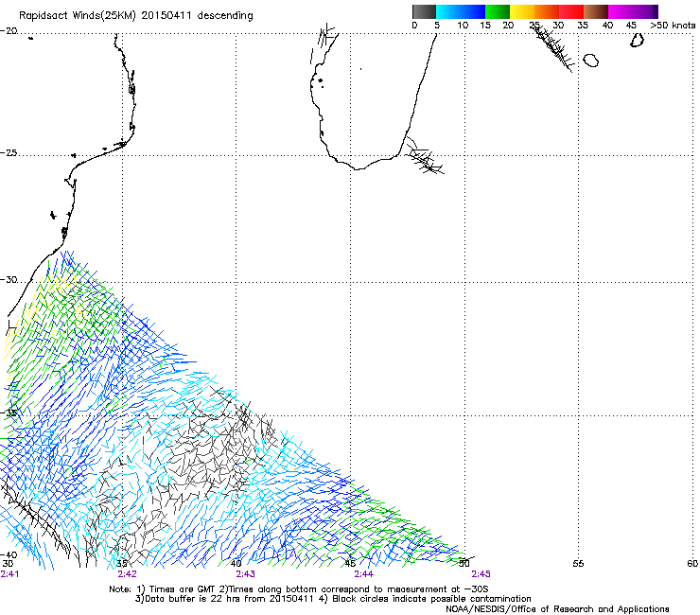Click the '60' longitude label
Screen dimensions: 700x615
[692, 564]
